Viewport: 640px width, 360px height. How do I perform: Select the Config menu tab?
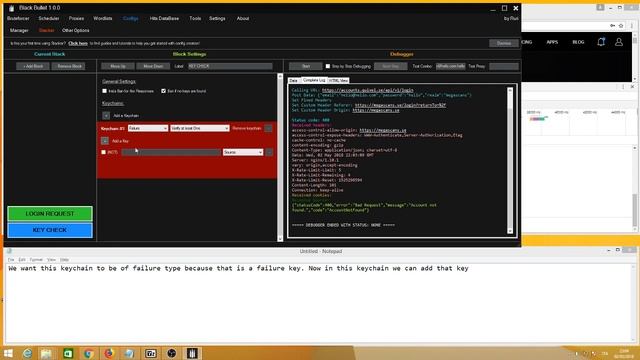tap(131, 18)
